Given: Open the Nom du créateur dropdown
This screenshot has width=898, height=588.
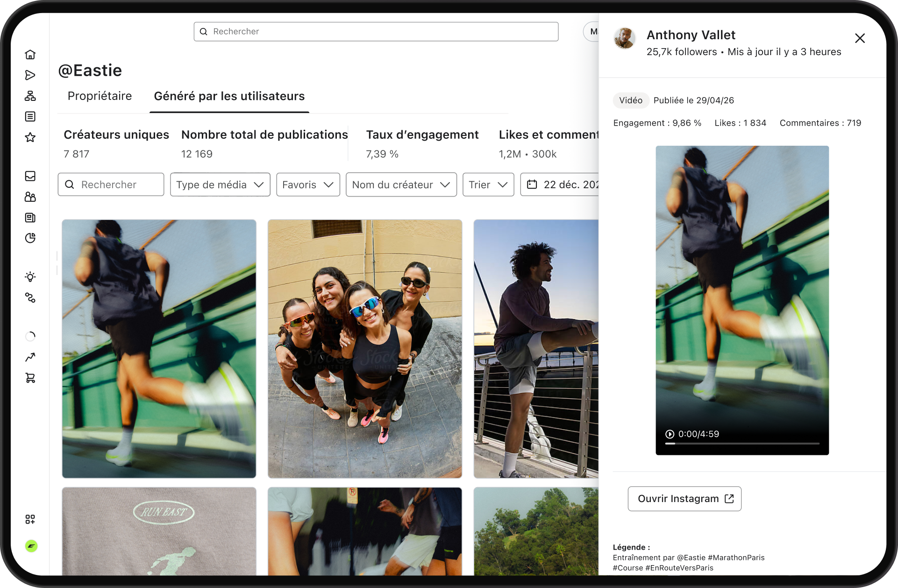Looking at the screenshot, I should (401, 184).
